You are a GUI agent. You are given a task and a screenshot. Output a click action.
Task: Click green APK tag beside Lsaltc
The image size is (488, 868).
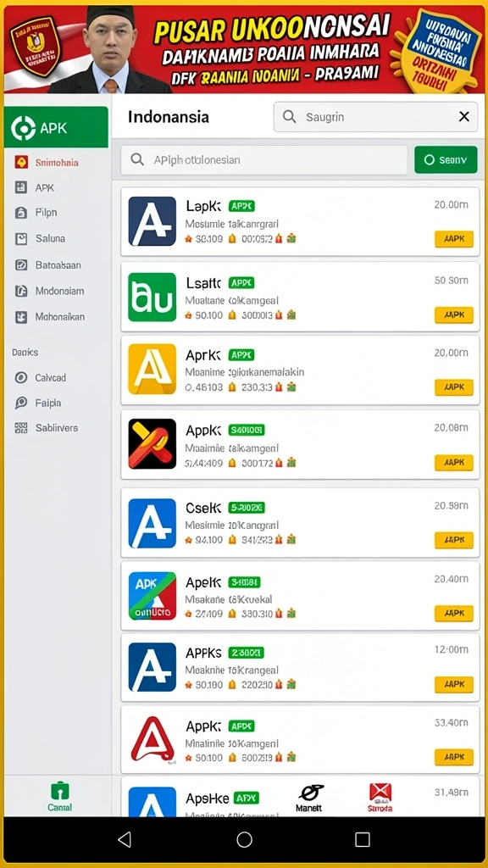click(x=241, y=283)
